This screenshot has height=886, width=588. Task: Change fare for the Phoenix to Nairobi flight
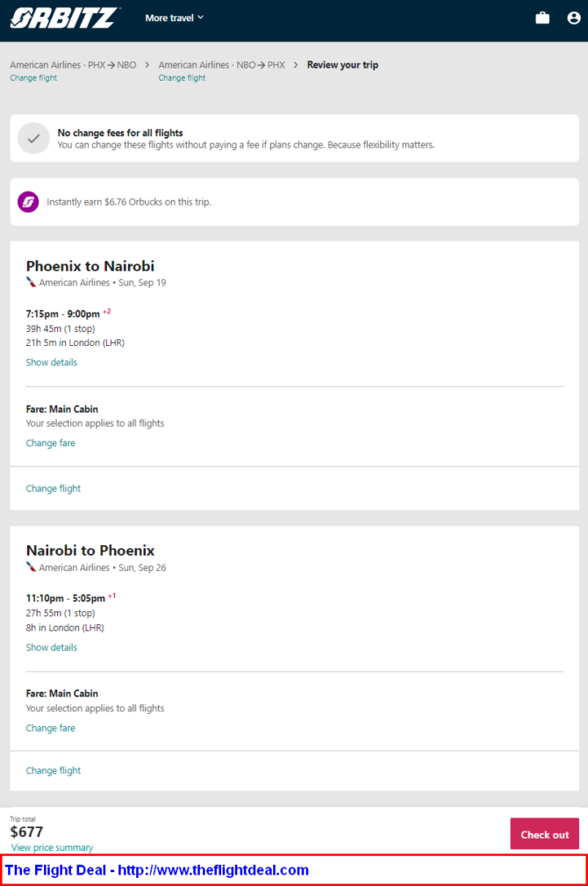(x=50, y=443)
